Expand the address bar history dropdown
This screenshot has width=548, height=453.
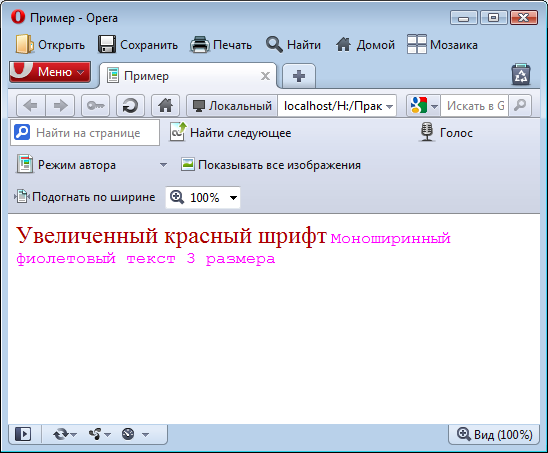[x=390, y=106]
